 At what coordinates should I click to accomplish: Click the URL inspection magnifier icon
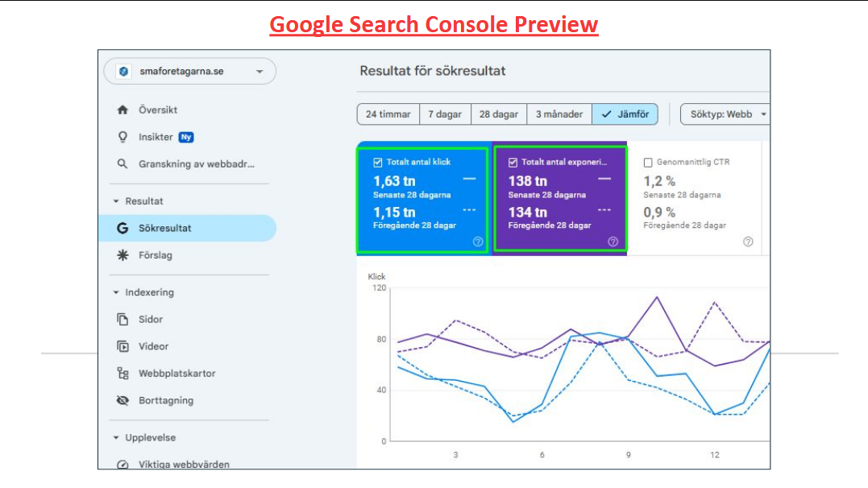[x=123, y=163]
